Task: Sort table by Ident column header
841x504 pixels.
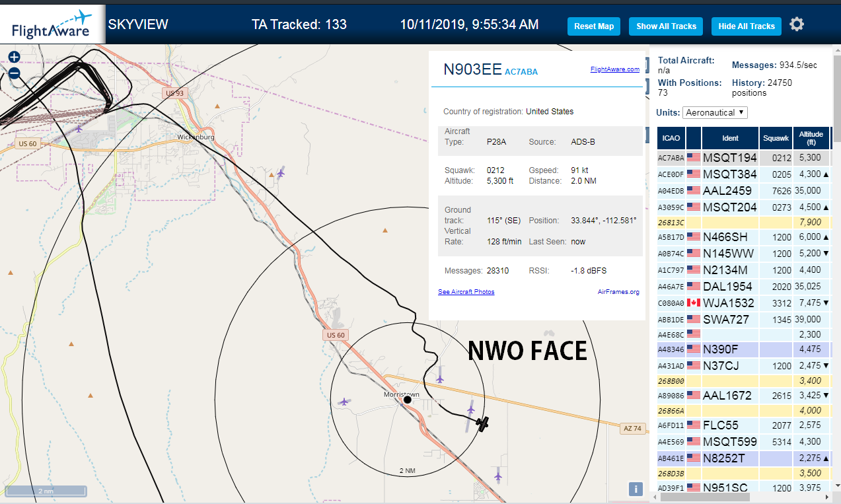Action: click(x=730, y=138)
